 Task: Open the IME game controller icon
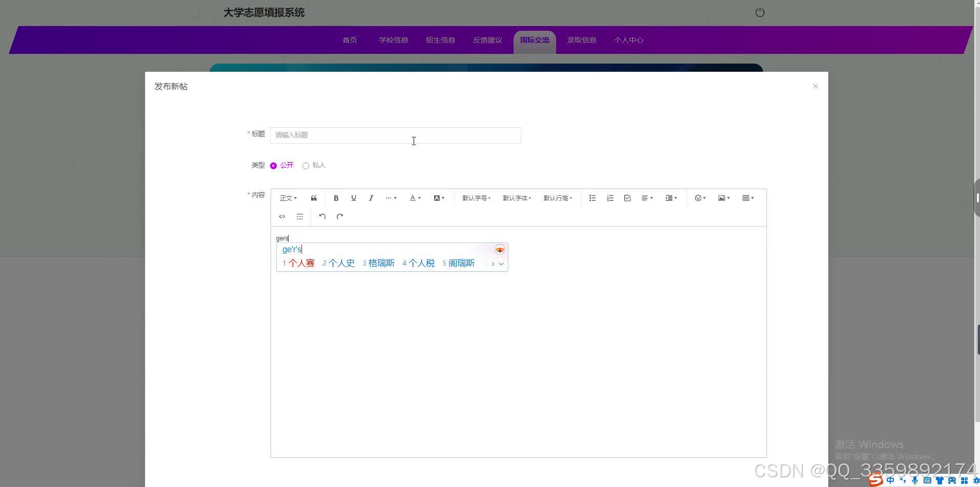[x=952, y=480]
